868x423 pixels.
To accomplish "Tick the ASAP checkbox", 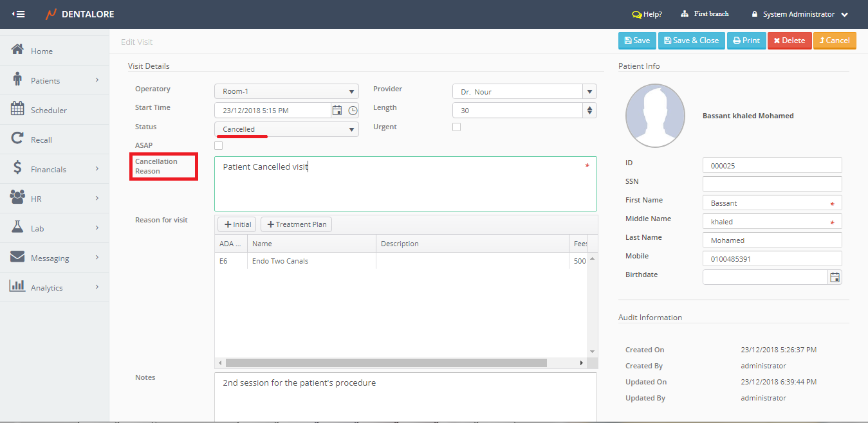I will tap(219, 146).
